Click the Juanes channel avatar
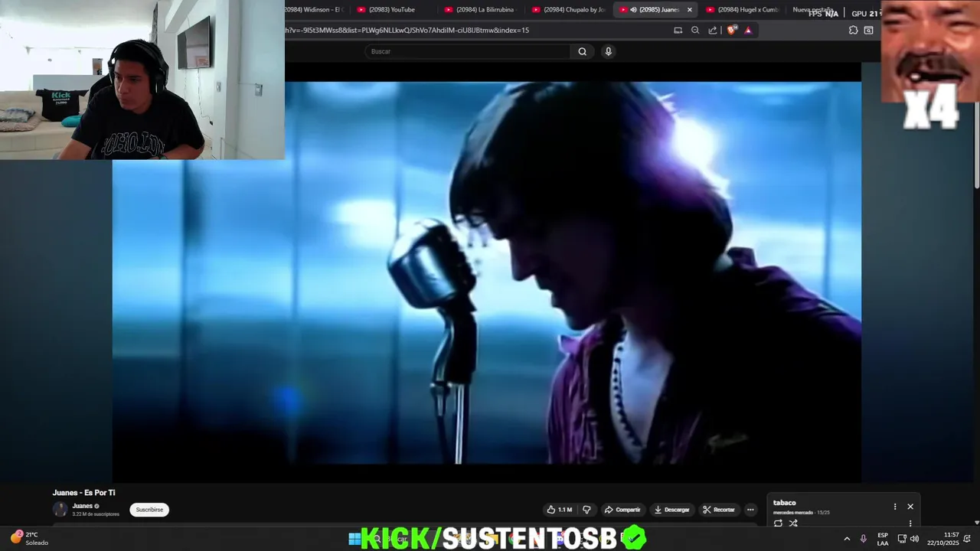This screenshot has height=551, width=980. click(x=60, y=510)
